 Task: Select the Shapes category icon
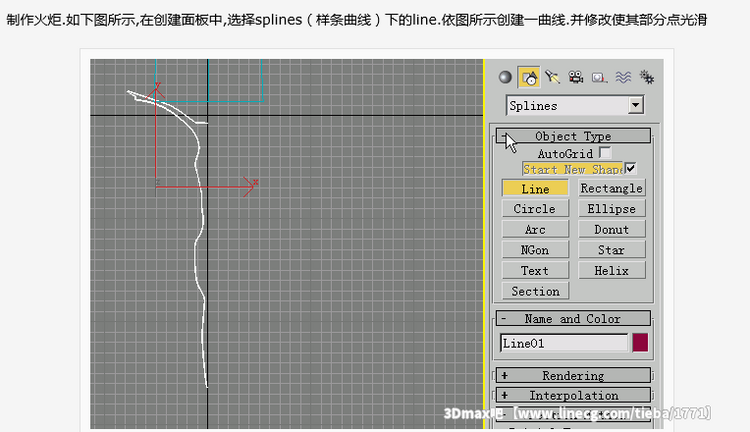pyautogui.click(x=529, y=77)
